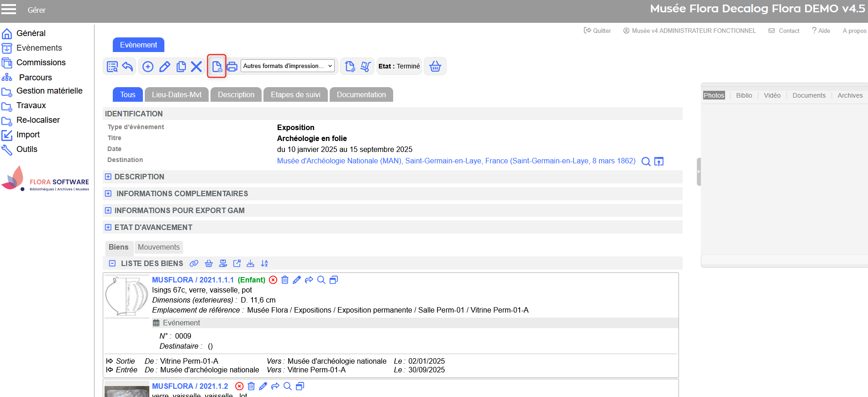Image resolution: width=868 pixels, height=397 pixels.
Task: Click the edit pencil in top toolbar
Action: 164,67
